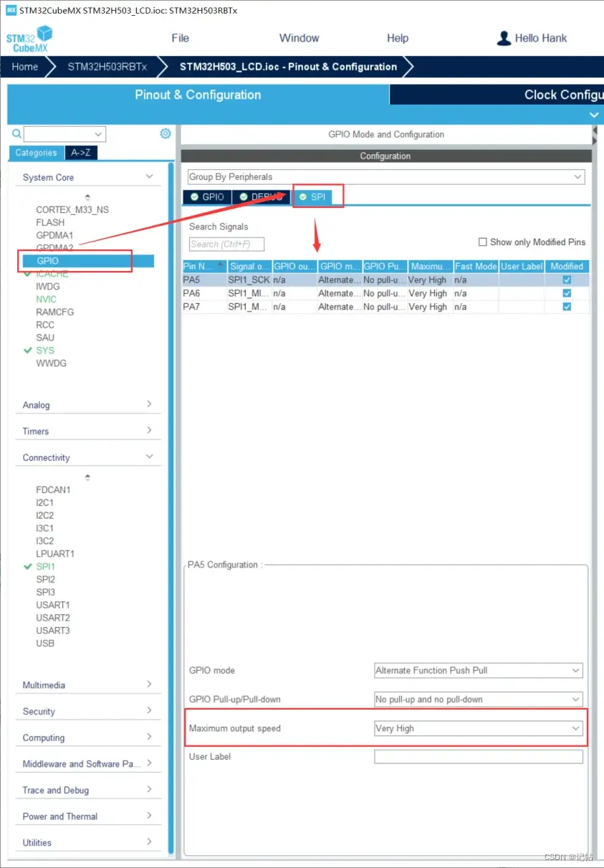Select the PA5 row in pin table
This screenshot has height=868, width=604.
click(385, 280)
